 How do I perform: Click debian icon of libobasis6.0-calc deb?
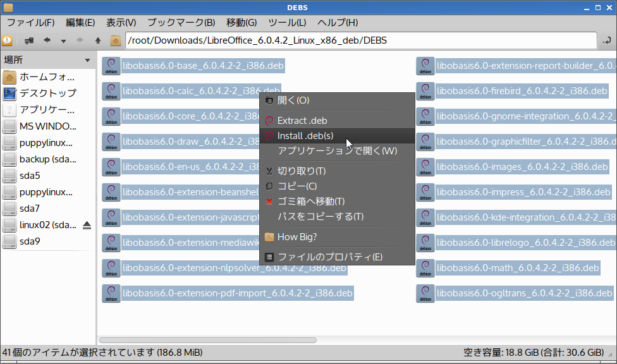111,91
